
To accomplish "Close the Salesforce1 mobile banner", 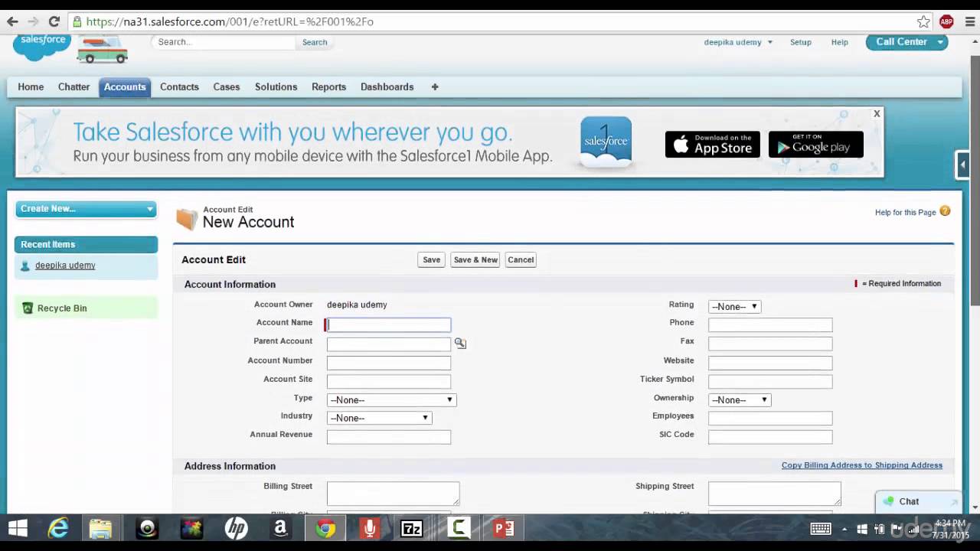I will [877, 113].
